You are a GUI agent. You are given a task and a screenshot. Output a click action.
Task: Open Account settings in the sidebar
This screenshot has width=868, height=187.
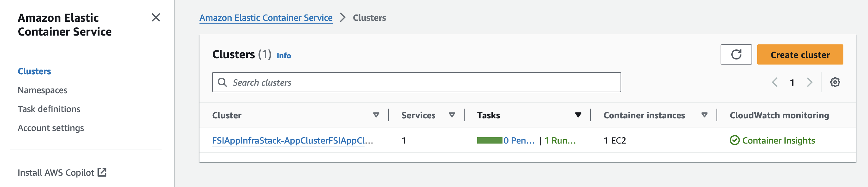(x=51, y=128)
